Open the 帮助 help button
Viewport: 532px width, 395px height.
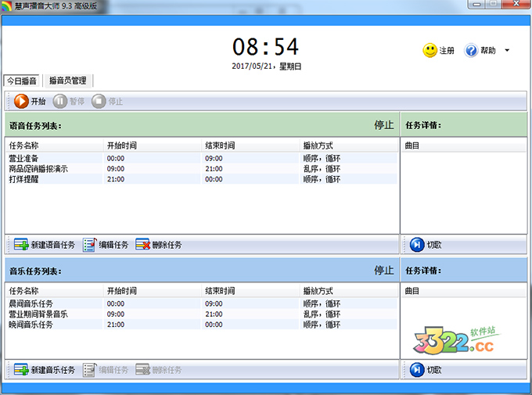[x=480, y=51]
